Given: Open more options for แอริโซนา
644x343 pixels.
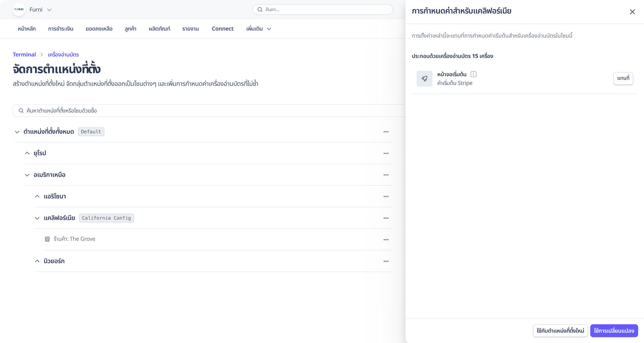Looking at the screenshot, I should coord(386,197).
